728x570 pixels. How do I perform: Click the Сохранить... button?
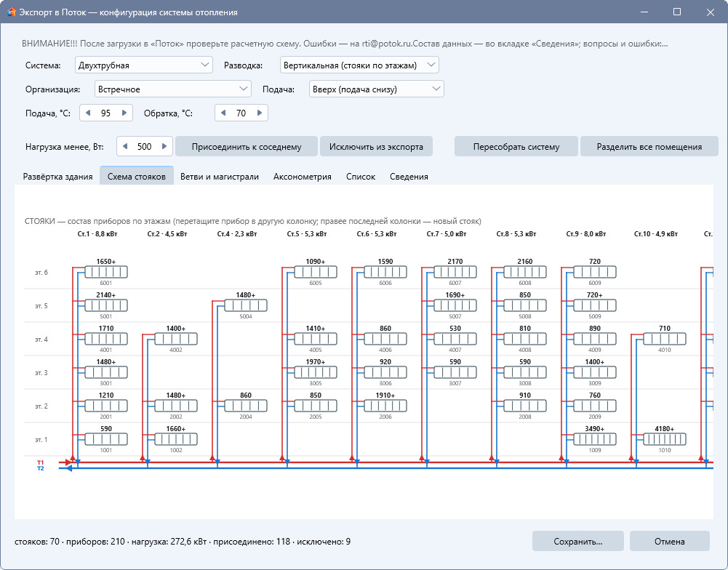578,541
